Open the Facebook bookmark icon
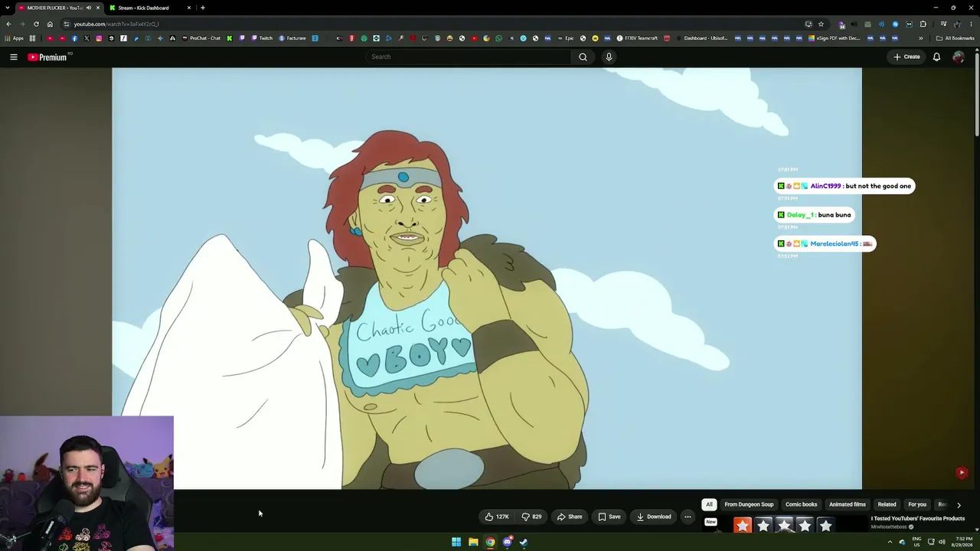Image resolution: width=980 pixels, height=551 pixels. click(x=74, y=38)
